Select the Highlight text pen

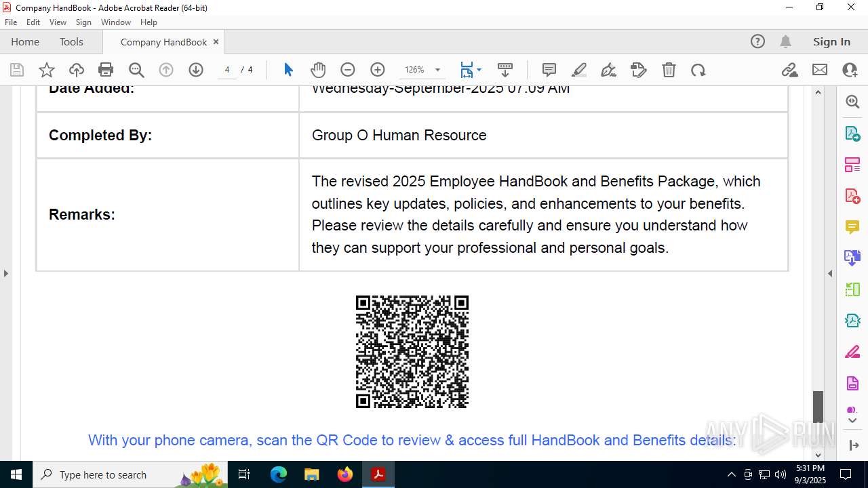[x=579, y=70]
